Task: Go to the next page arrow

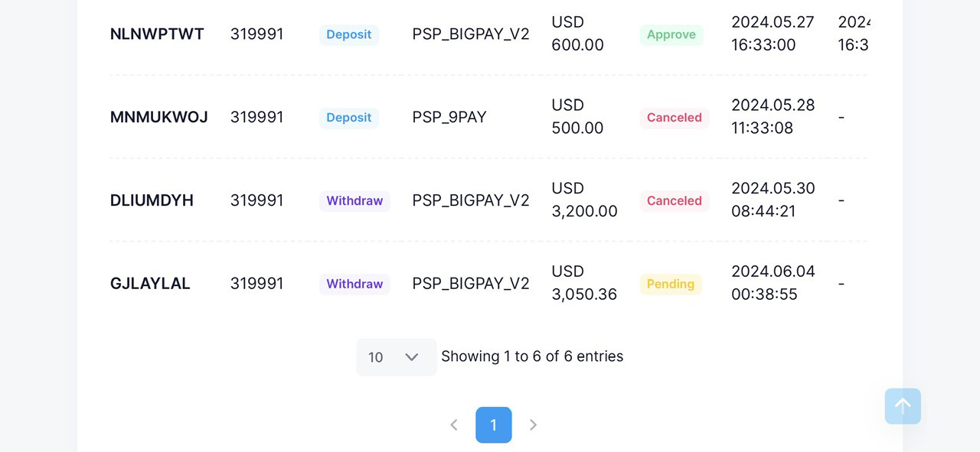Action: point(534,424)
